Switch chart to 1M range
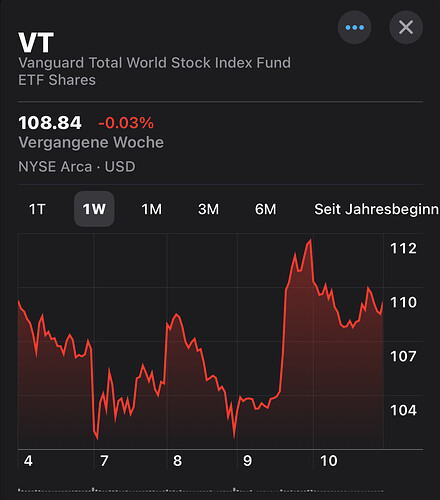This screenshot has height=500, width=440. click(x=151, y=209)
